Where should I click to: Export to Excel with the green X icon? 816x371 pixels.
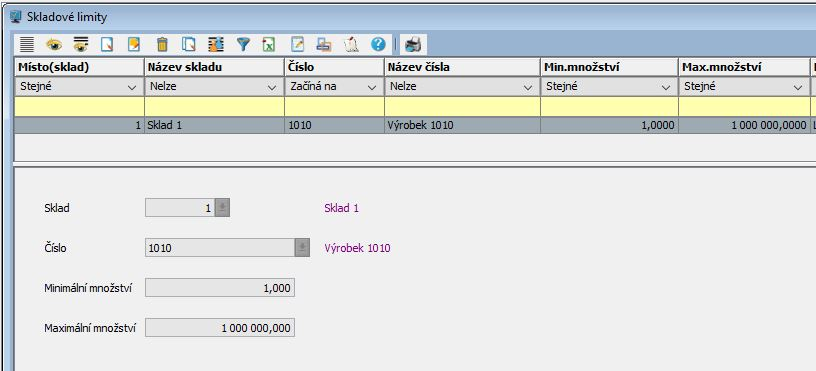[x=269, y=45]
